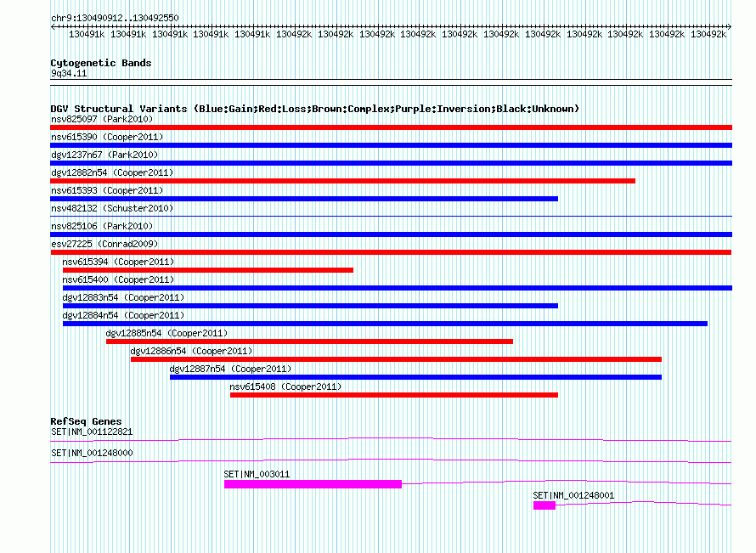Open the dgv12887n54 (Cooper2011) variant label

click(230, 369)
